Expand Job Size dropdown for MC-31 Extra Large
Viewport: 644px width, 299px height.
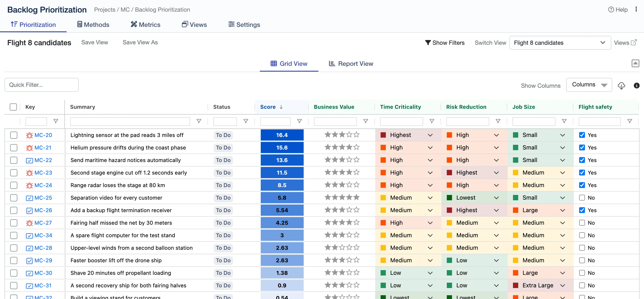[x=563, y=286]
